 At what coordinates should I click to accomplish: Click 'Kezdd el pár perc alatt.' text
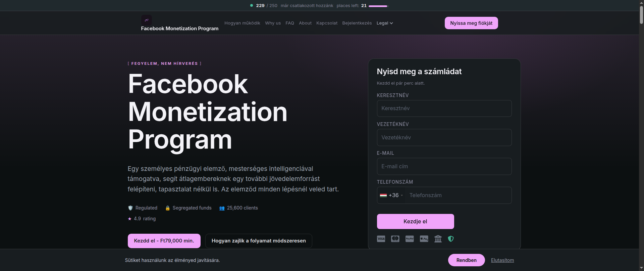(x=400, y=83)
